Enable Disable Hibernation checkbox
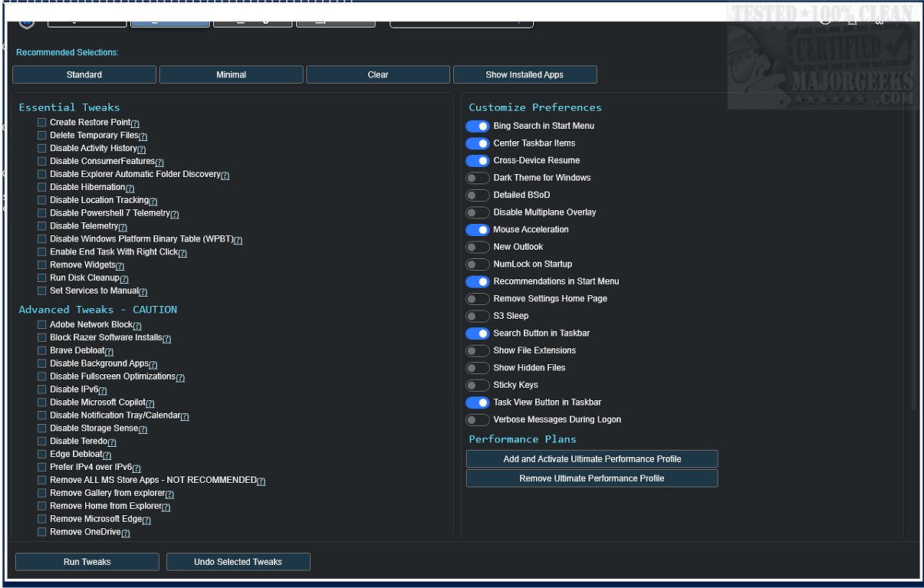924x588 pixels. click(x=42, y=187)
